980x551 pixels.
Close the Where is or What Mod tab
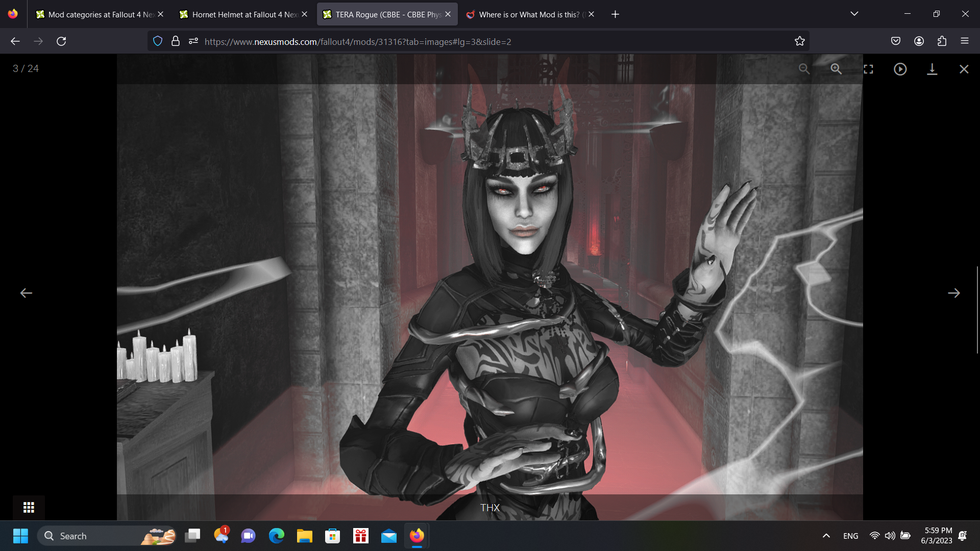(x=592, y=14)
